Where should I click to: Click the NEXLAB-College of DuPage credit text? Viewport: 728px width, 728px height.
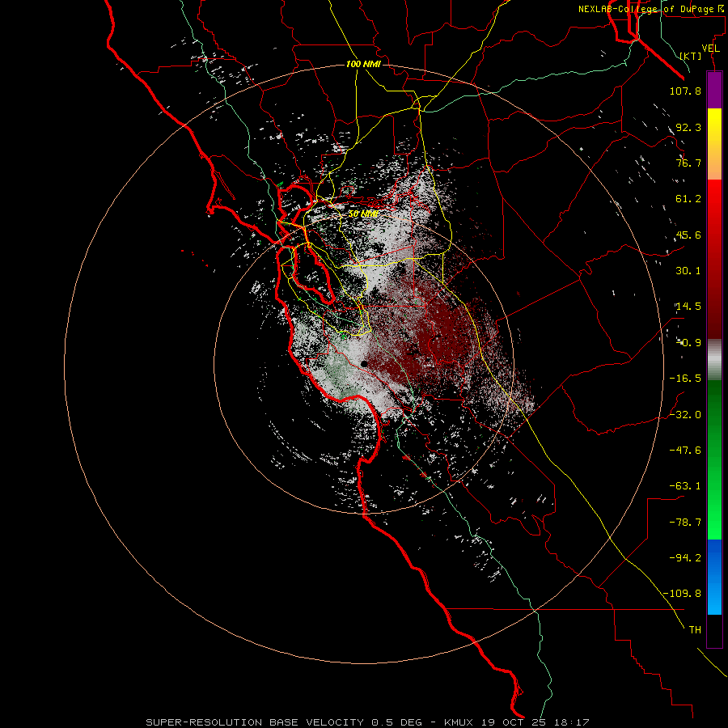point(650,9)
